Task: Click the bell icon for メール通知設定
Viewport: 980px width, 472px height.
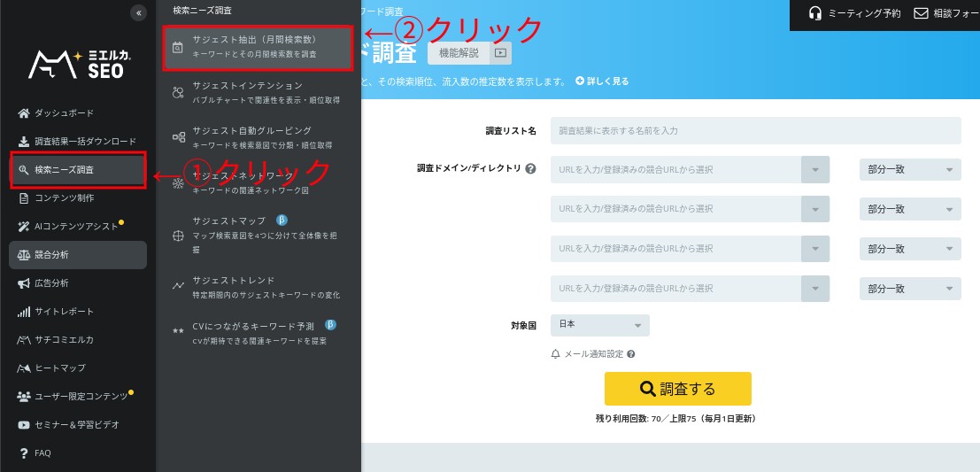Action: pyautogui.click(x=556, y=354)
